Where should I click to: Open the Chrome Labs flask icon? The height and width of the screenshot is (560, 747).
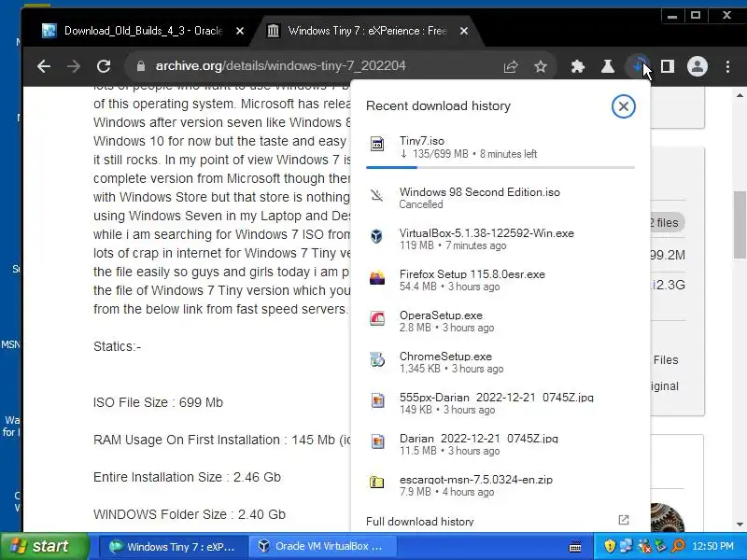tap(608, 66)
